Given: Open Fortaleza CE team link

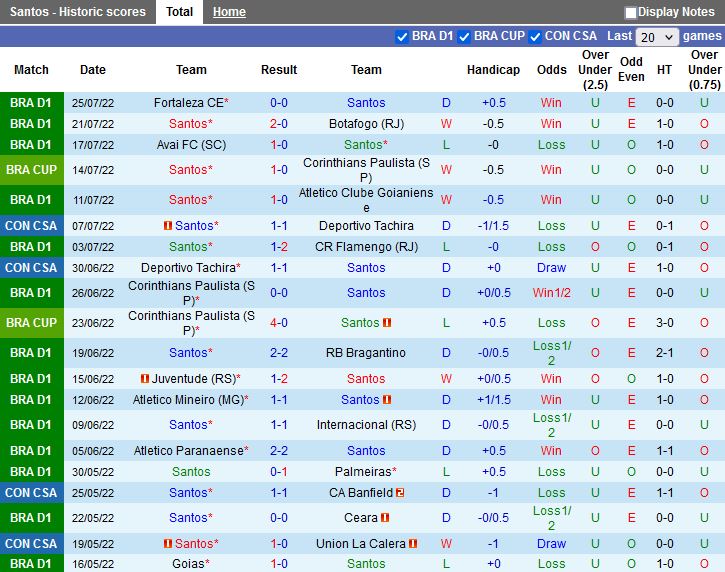Looking at the screenshot, I should click(x=189, y=103).
